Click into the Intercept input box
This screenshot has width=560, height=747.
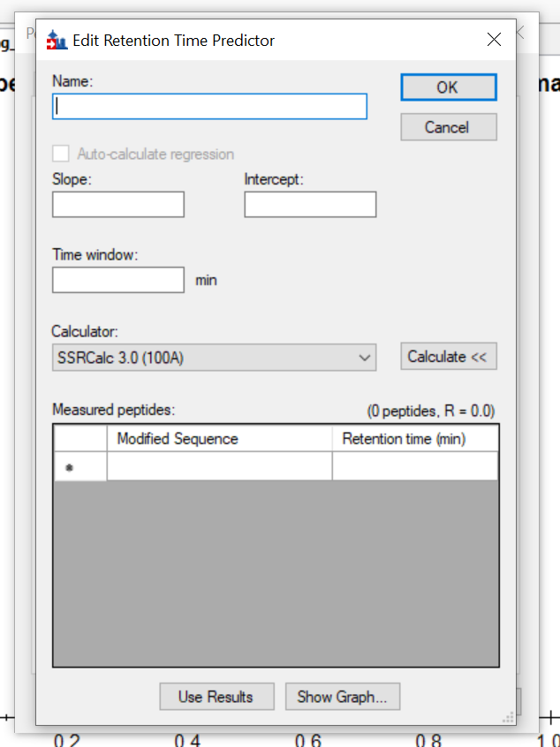(x=310, y=205)
